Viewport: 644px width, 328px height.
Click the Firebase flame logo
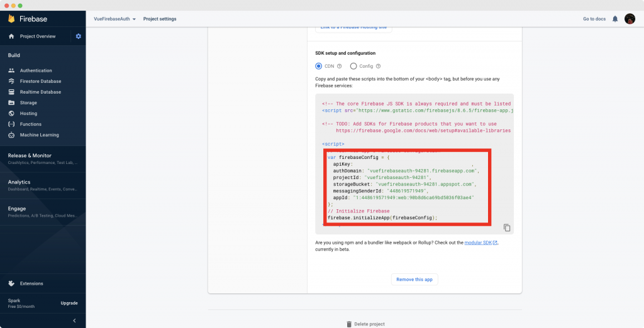(11, 18)
